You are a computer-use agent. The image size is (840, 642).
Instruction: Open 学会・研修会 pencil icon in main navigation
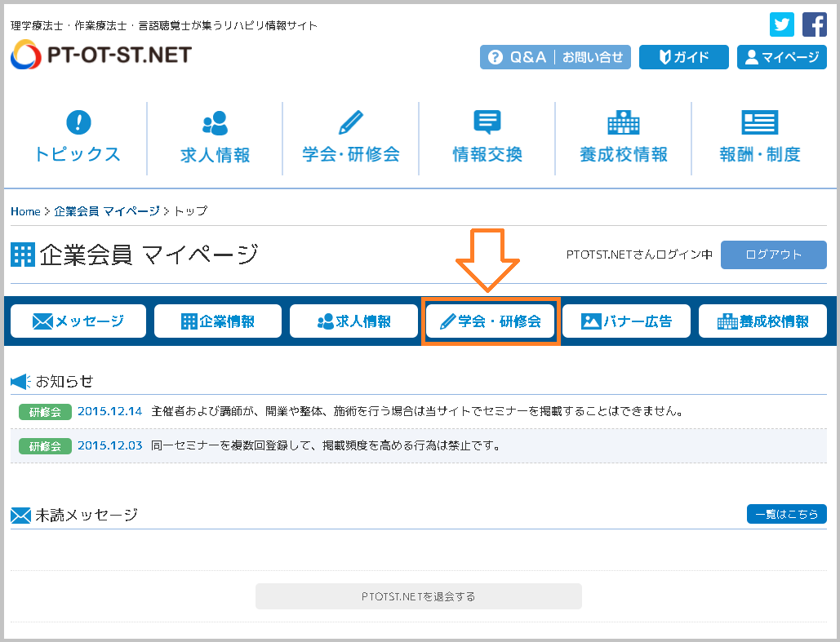[351, 123]
